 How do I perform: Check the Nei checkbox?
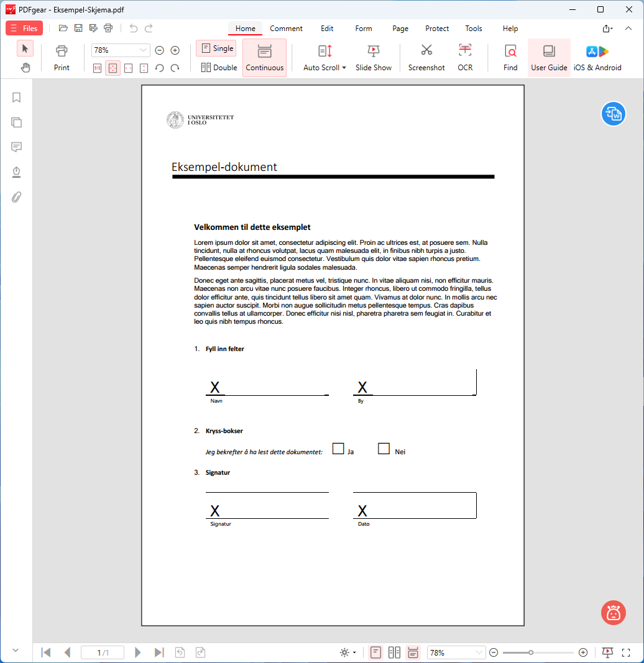click(384, 449)
